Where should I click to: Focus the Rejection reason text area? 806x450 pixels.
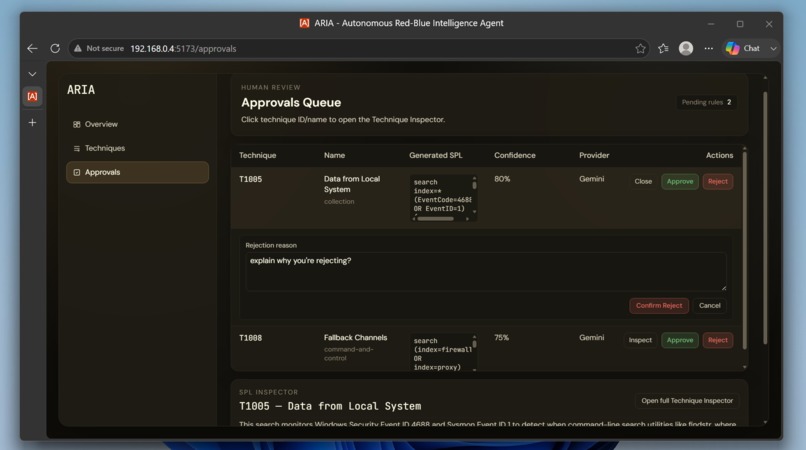pos(486,271)
